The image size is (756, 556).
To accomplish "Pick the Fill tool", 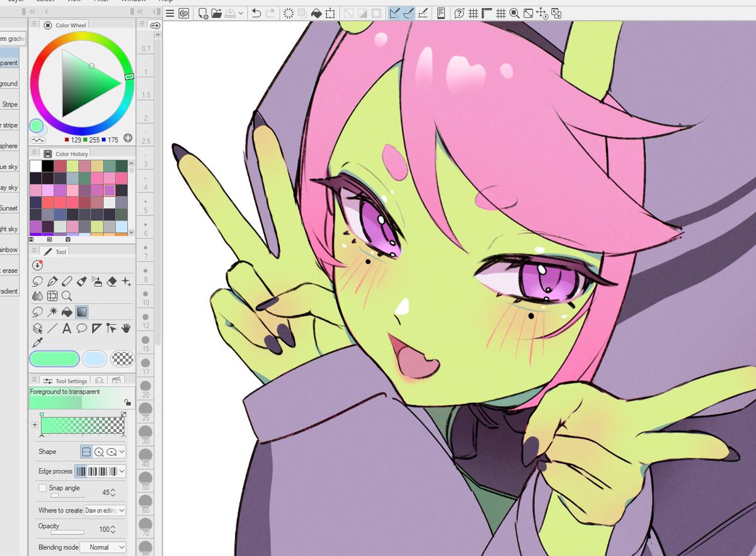I will (67, 311).
